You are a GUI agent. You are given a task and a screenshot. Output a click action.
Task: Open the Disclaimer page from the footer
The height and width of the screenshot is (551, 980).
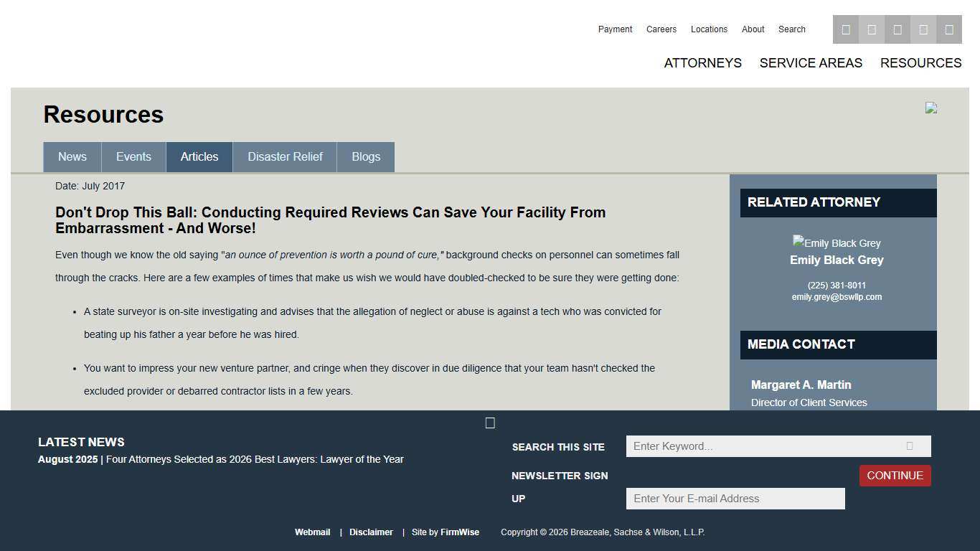pyautogui.click(x=371, y=532)
